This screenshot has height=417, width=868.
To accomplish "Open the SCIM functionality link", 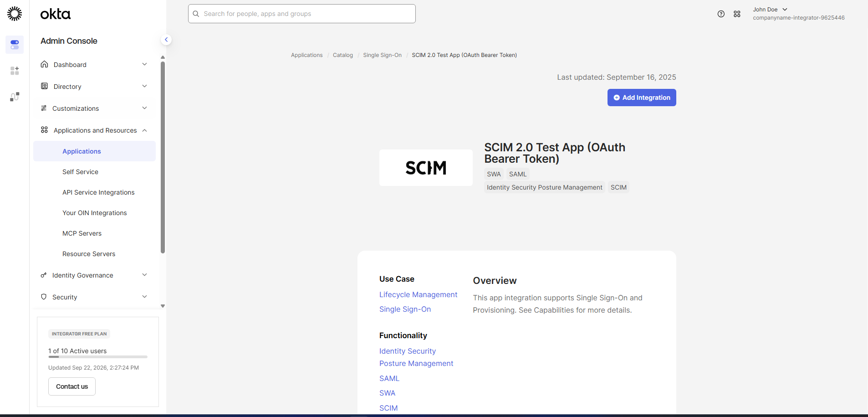I will coord(388,408).
